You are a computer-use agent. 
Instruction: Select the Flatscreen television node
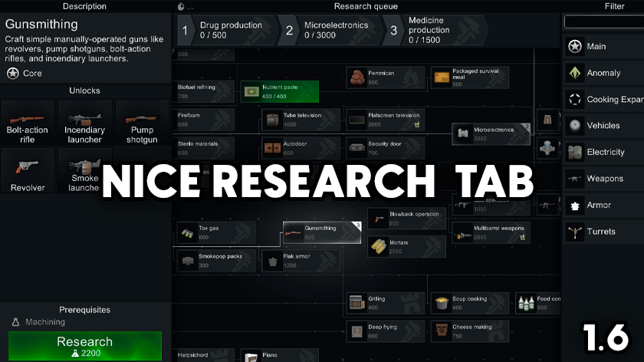[385, 120]
